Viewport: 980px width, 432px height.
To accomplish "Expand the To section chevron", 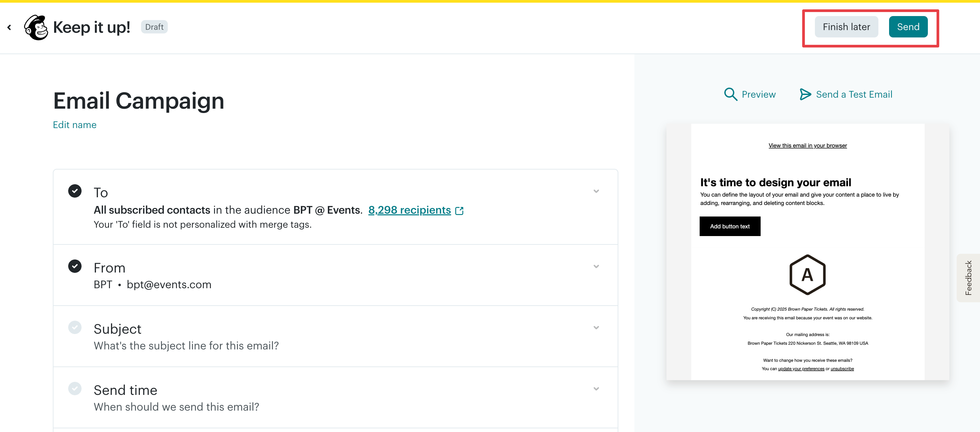I will (x=596, y=191).
